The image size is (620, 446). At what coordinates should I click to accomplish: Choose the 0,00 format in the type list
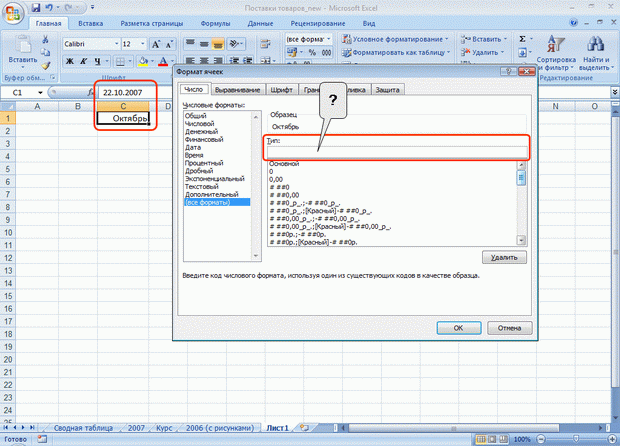point(276,180)
